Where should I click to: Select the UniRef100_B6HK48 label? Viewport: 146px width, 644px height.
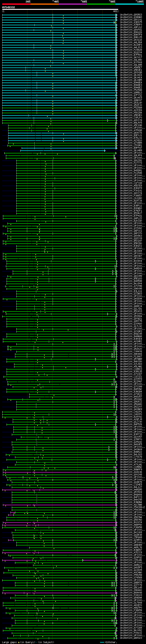131,593
